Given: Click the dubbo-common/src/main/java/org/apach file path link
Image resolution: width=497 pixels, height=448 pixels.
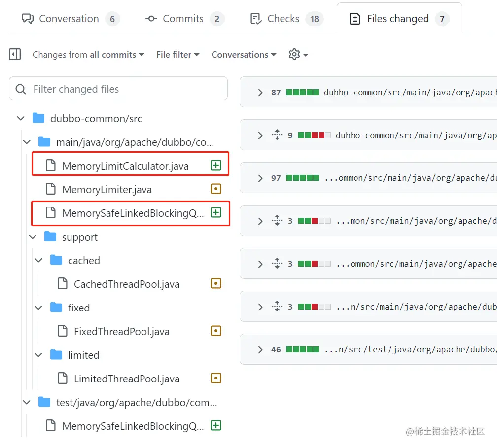Looking at the screenshot, I should click(x=410, y=92).
